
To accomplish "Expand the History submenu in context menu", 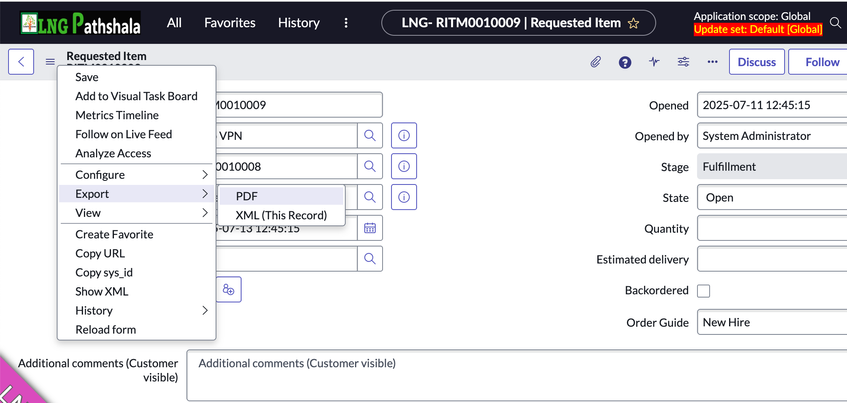I will [x=137, y=311].
